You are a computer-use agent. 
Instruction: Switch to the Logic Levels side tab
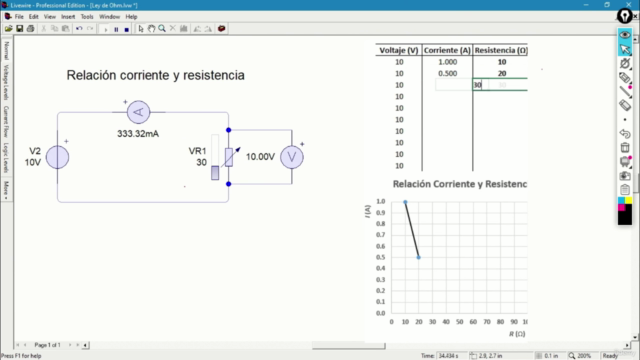6,158
